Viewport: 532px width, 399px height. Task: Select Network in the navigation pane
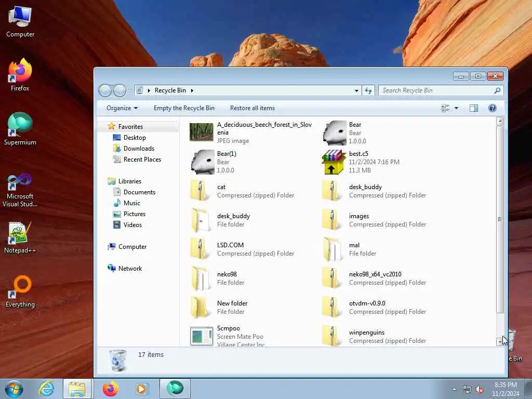[x=130, y=269]
